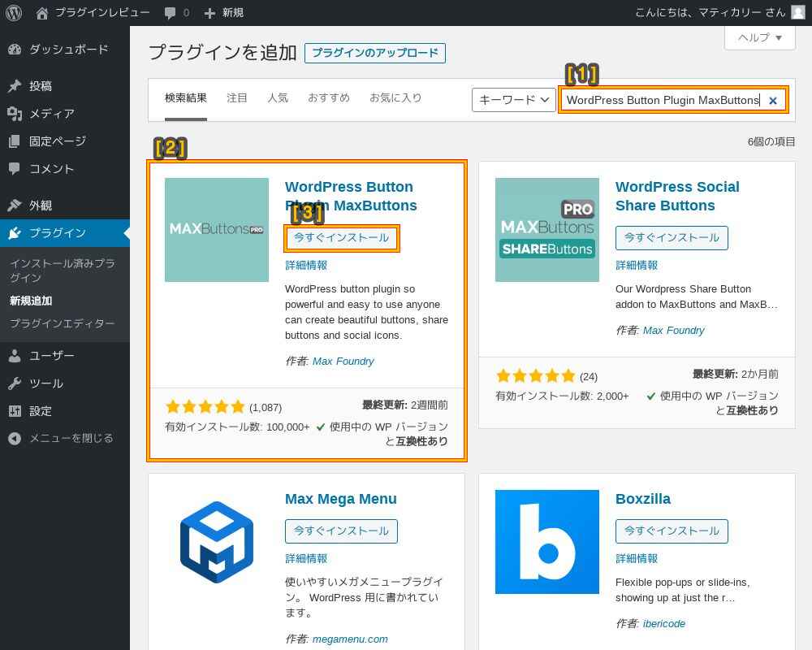Click the コメント bubble icon in sidebar
Viewport: 812px width, 650px height.
click(15, 168)
